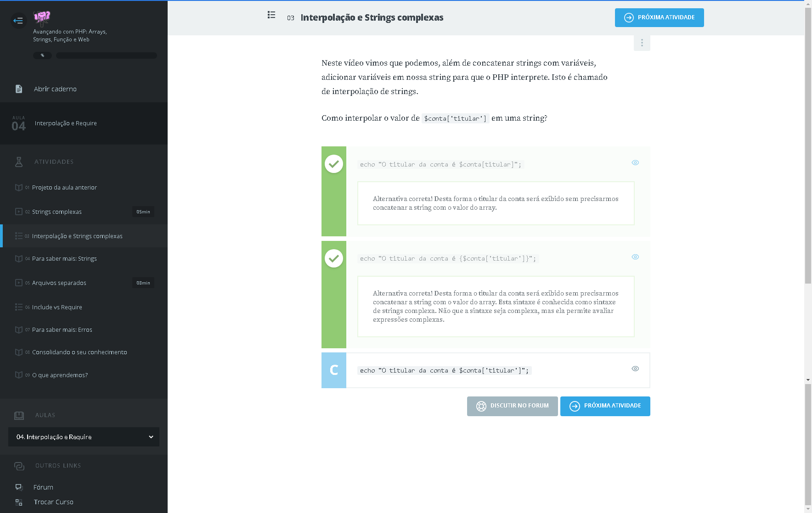
Task: Click the Atividades flask icon
Action: [19, 162]
